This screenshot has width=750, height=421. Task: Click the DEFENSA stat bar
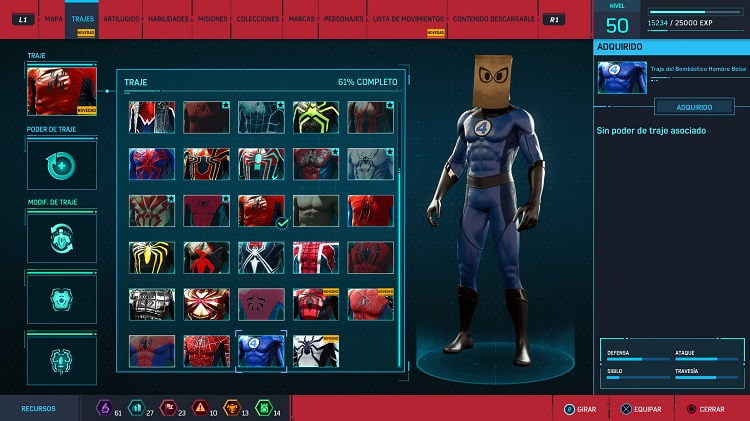(x=638, y=359)
